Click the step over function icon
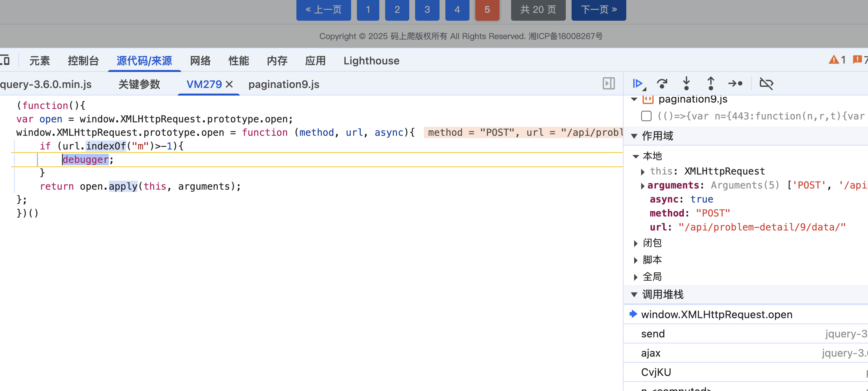Viewport: 868px width, 391px height. tap(662, 83)
